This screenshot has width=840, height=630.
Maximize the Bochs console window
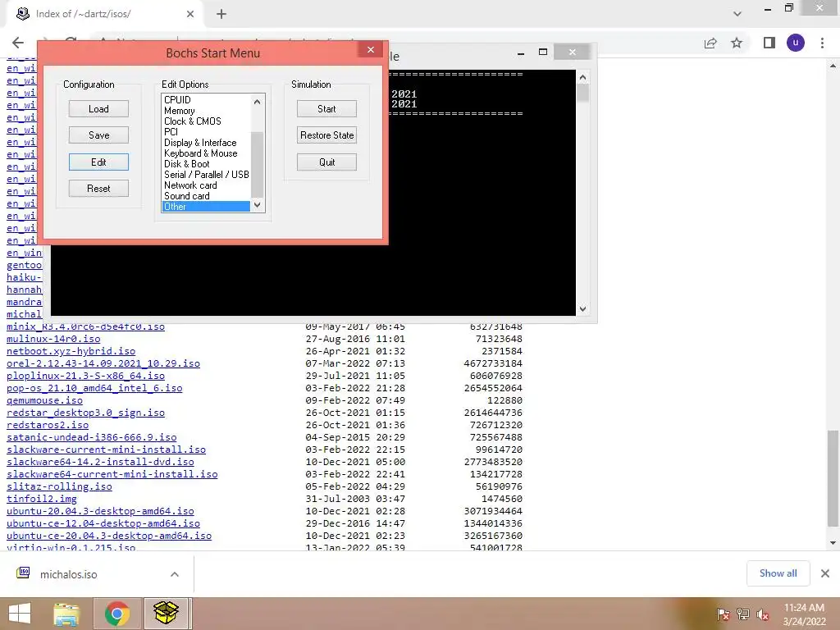[543, 52]
